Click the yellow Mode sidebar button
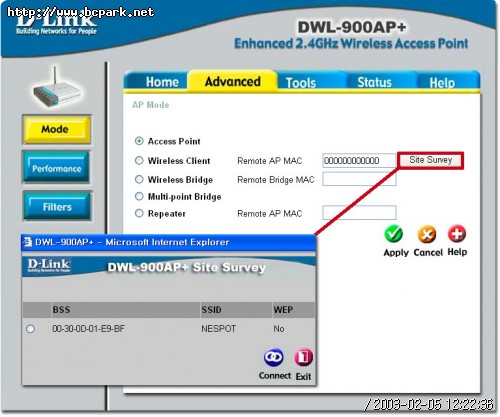The width and height of the screenshot is (500, 417). (x=56, y=129)
